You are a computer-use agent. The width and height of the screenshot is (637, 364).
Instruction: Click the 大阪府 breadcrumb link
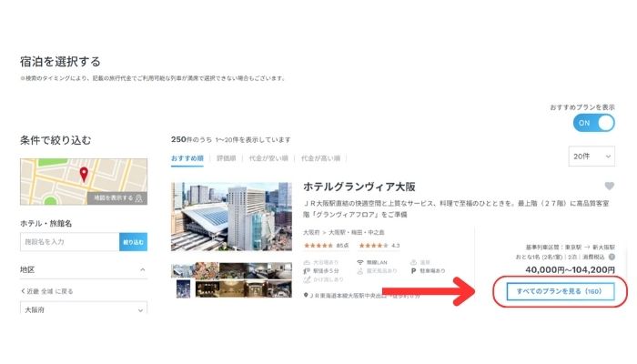click(311, 233)
